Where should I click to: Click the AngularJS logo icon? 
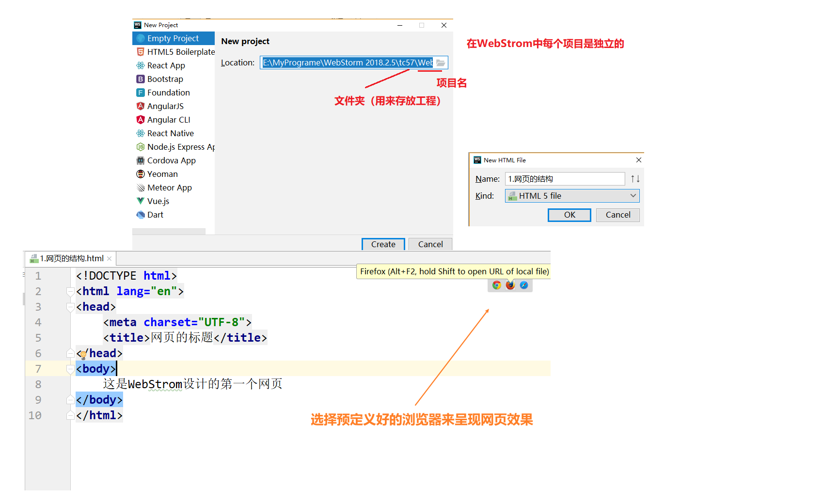pos(141,106)
